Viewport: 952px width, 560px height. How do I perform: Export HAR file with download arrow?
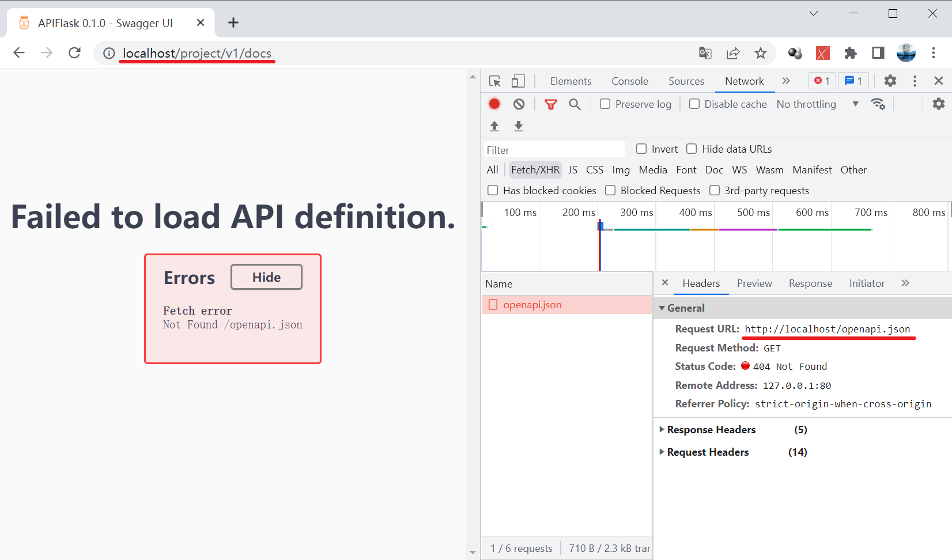point(518,126)
